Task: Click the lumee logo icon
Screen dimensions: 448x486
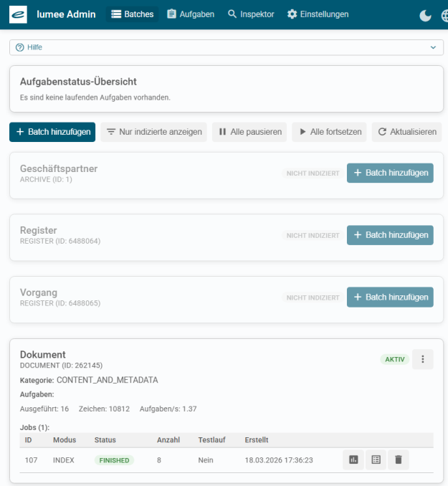Action: 18,14
